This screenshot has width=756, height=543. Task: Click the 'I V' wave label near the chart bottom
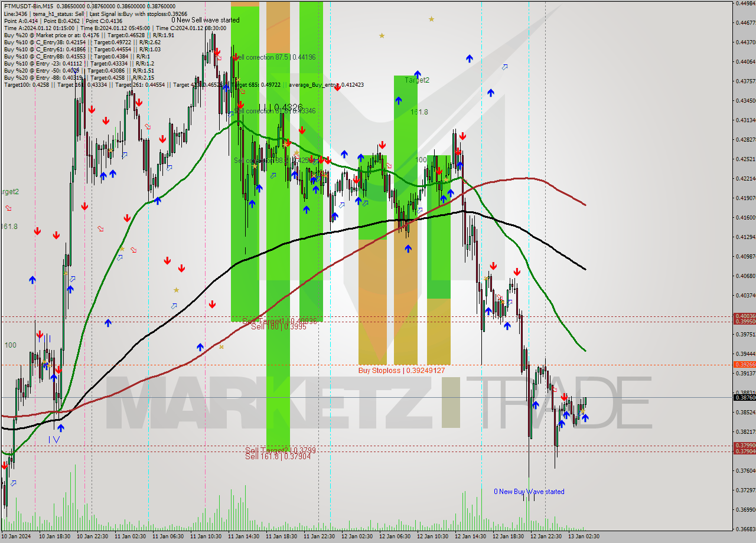point(54,440)
